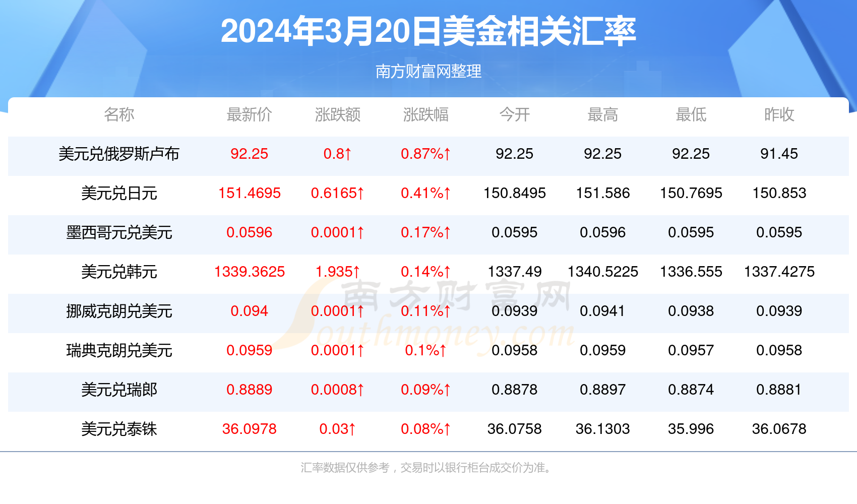Click the row name 美元兑泰铢
Viewport: 857px width, 504px height.
click(119, 429)
